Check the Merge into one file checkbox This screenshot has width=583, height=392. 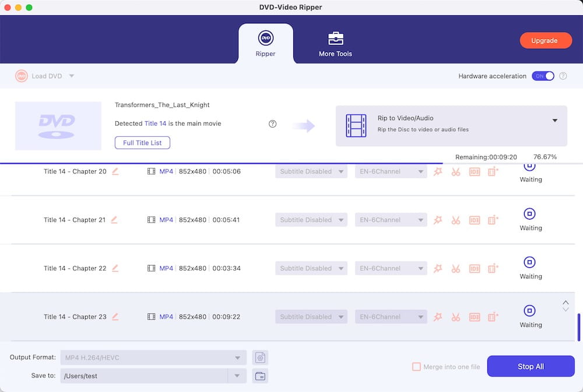416,367
